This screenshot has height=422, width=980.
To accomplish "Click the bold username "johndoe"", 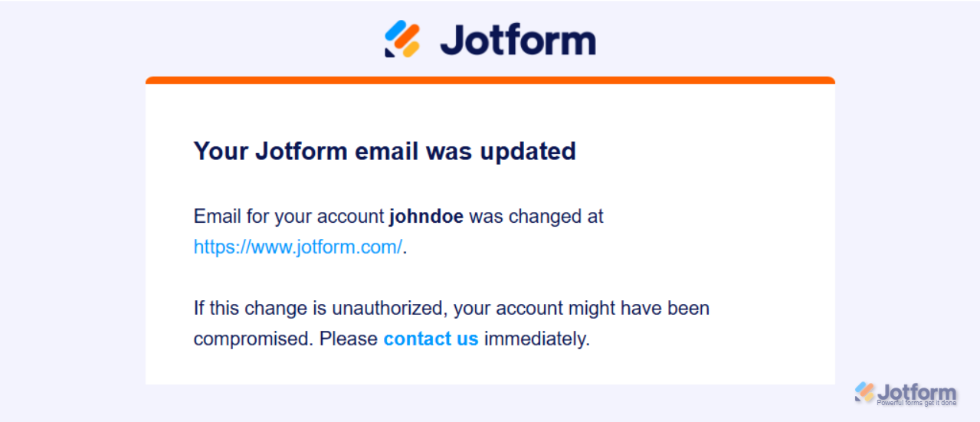I will coord(426,217).
